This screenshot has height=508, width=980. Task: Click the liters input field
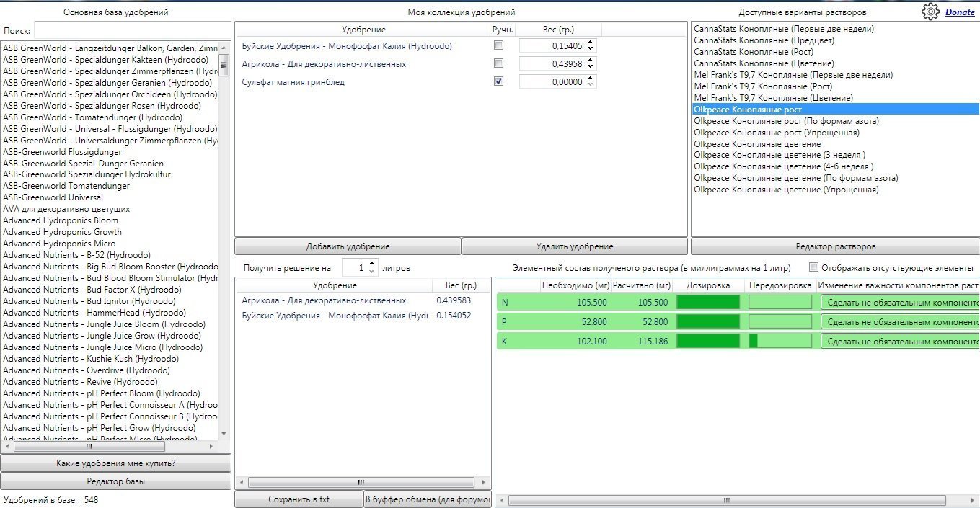click(x=354, y=268)
